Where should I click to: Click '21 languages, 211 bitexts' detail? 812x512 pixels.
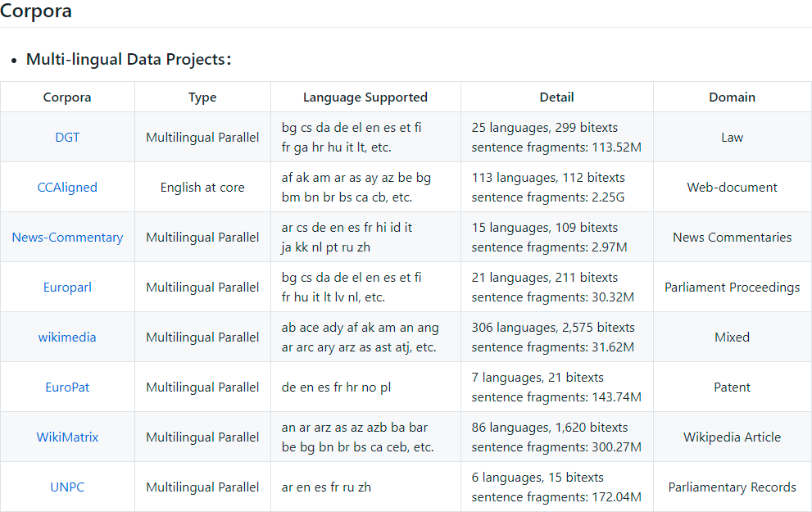click(x=545, y=278)
